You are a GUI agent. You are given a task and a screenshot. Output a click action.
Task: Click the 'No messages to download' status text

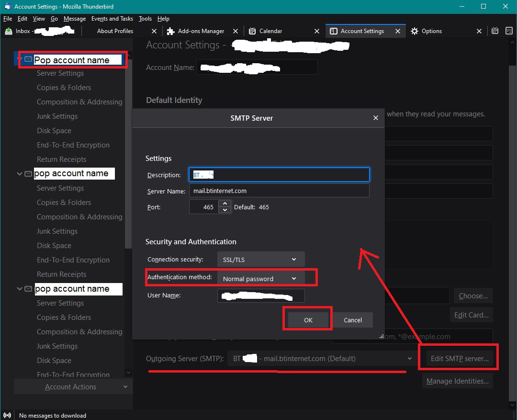(x=53, y=415)
